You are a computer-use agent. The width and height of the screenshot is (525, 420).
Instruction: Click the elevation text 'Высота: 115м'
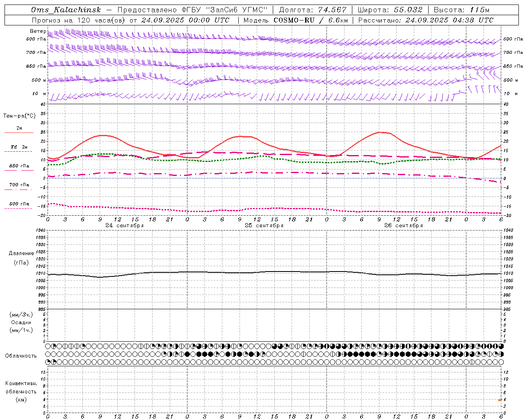461,10
